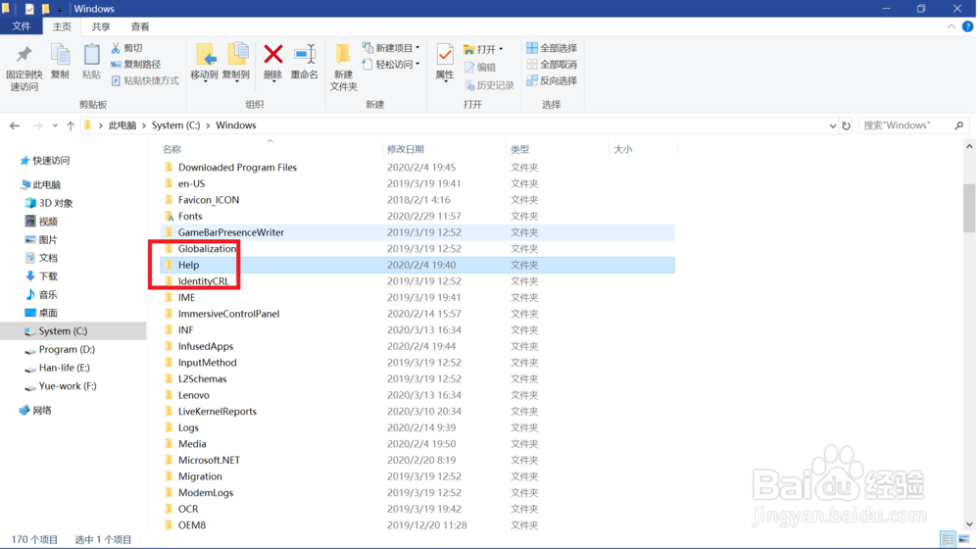Open the Open (打开) dropdown arrow

[501, 49]
